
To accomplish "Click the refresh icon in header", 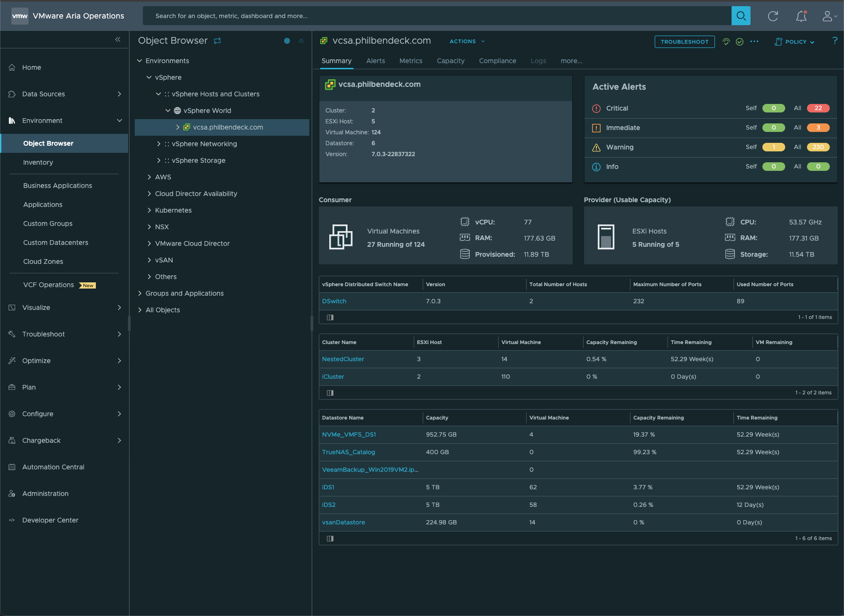I will [x=773, y=16].
